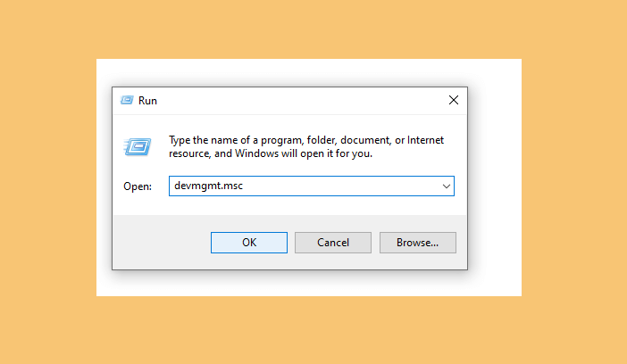This screenshot has width=627, height=364.
Task: Place cursor in devmgmt.msc text
Action: (208, 186)
